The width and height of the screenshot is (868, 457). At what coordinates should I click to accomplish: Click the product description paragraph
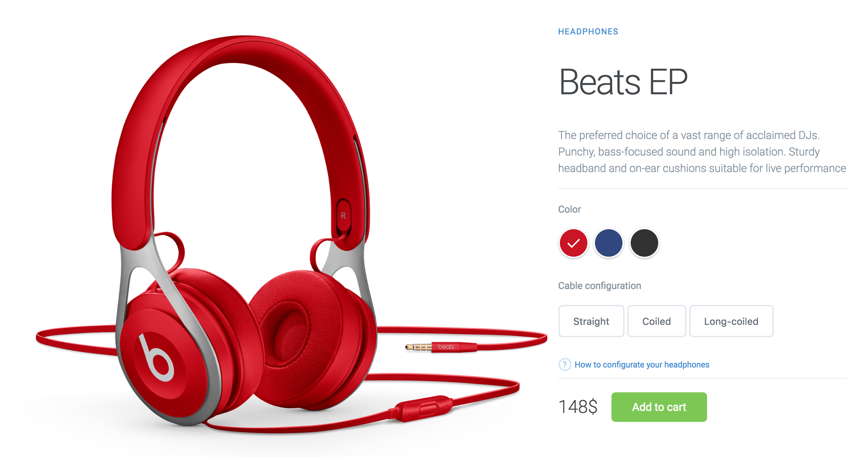click(702, 152)
